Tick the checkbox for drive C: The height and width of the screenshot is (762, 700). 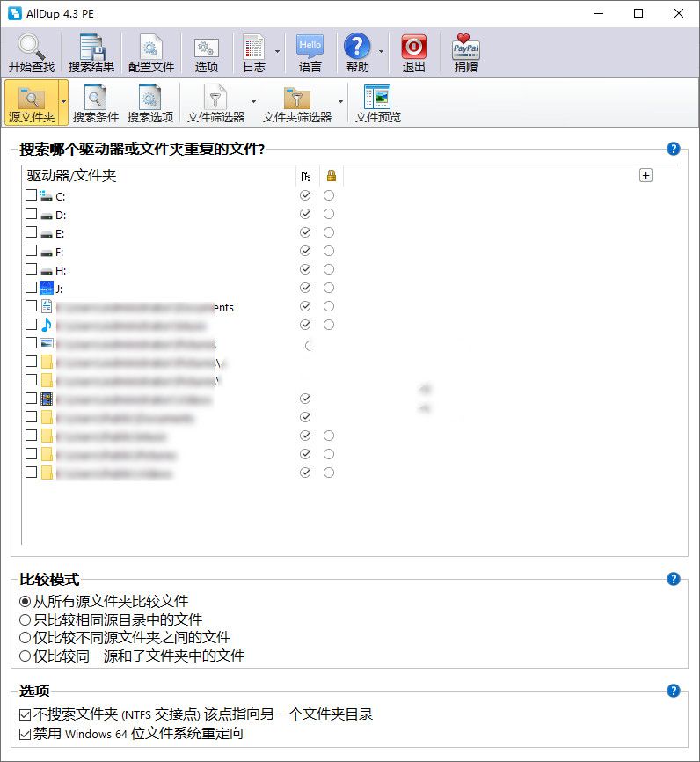(x=32, y=195)
